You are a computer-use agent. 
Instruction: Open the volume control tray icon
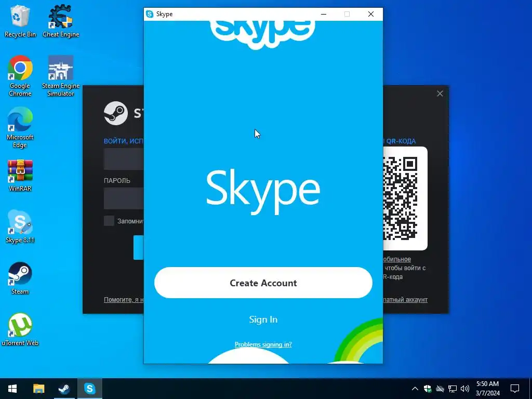pos(465,389)
